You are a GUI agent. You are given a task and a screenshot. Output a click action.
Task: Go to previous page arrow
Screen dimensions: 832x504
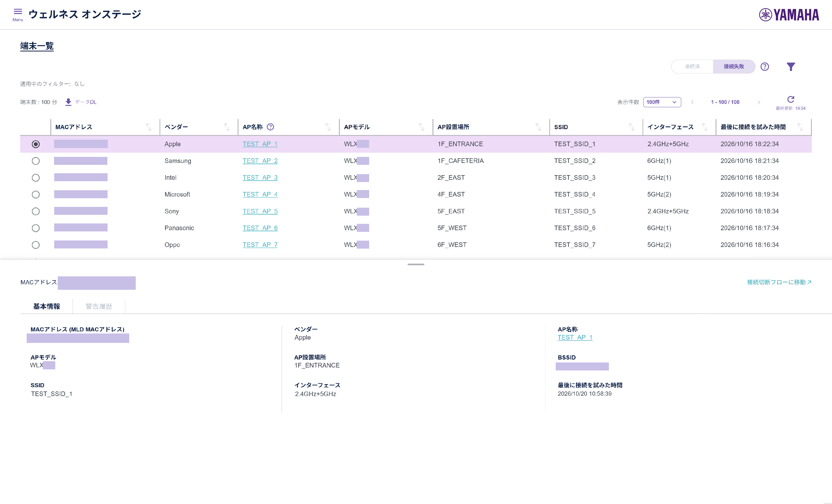click(692, 102)
